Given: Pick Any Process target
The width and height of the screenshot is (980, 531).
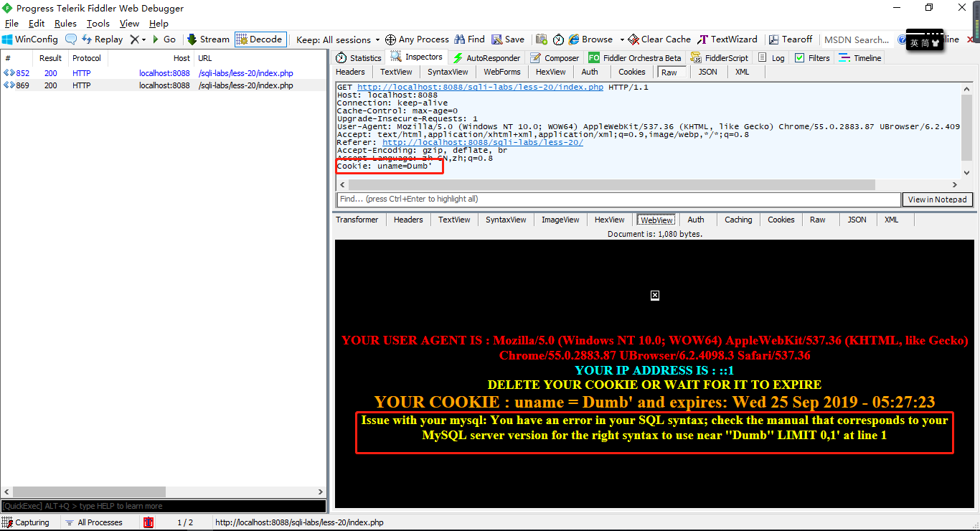Looking at the screenshot, I should (x=417, y=39).
